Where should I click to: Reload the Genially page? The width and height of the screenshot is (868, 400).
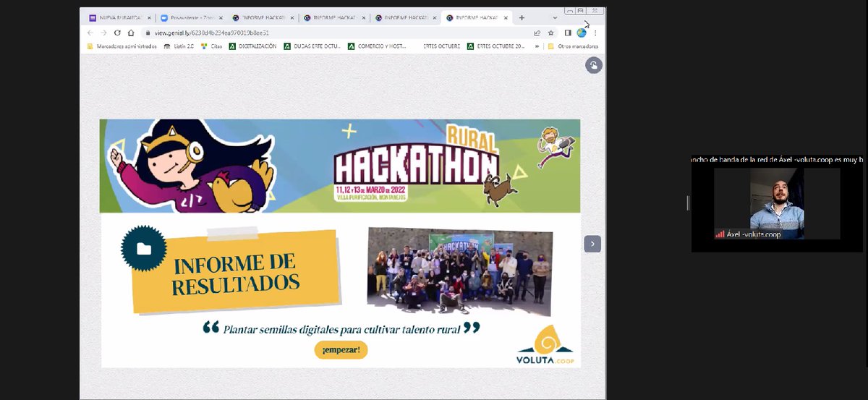click(117, 33)
